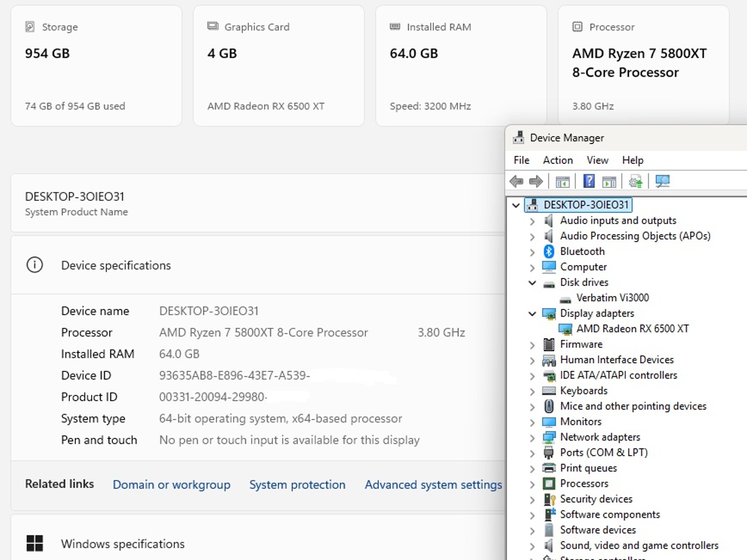This screenshot has width=747, height=560.
Task: Click the Show/Hide console tree toolbar icon
Action: pos(562,181)
